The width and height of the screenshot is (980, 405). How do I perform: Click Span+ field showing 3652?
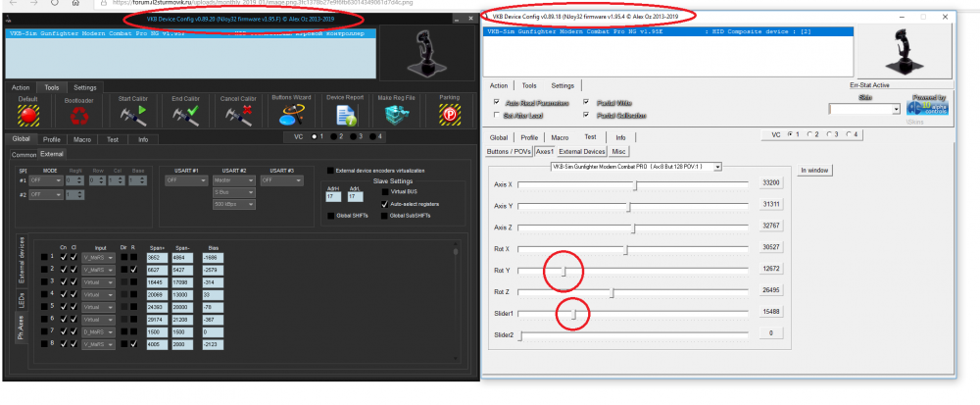pyautogui.click(x=157, y=258)
